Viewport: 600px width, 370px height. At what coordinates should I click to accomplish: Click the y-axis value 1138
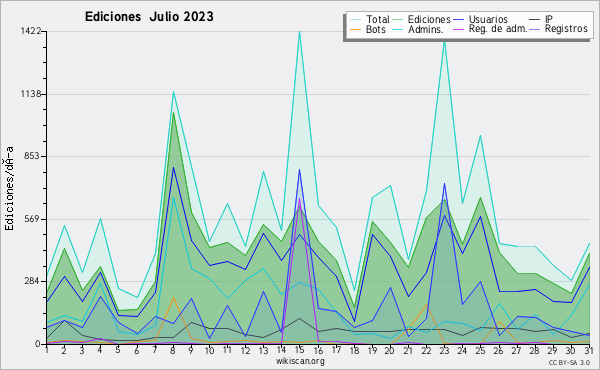pyautogui.click(x=31, y=94)
